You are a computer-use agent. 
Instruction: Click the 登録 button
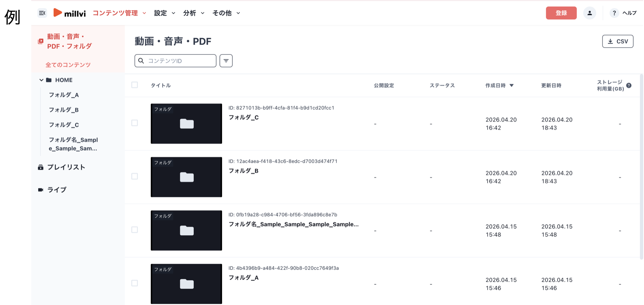point(561,13)
